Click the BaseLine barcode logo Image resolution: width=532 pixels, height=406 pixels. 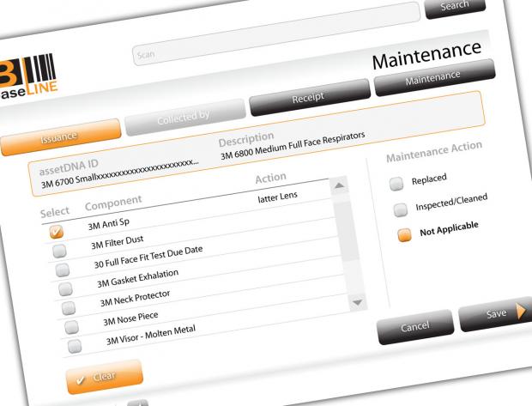[x=27, y=78]
